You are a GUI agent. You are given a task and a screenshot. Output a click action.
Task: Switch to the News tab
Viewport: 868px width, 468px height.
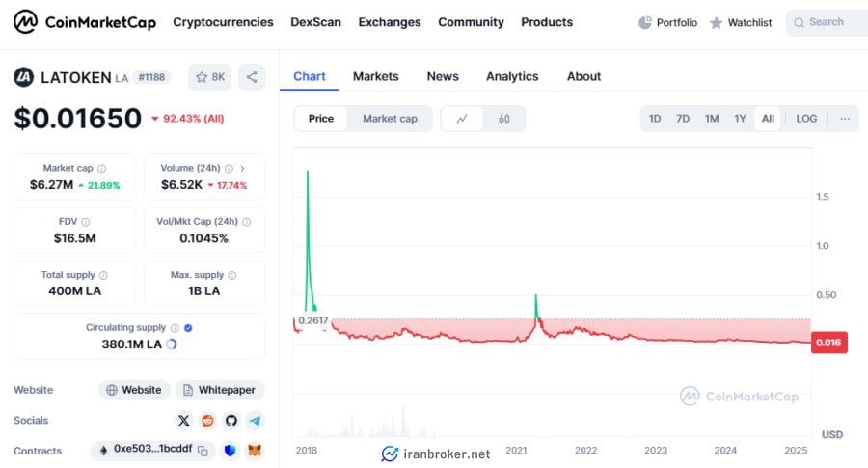pyautogui.click(x=443, y=76)
